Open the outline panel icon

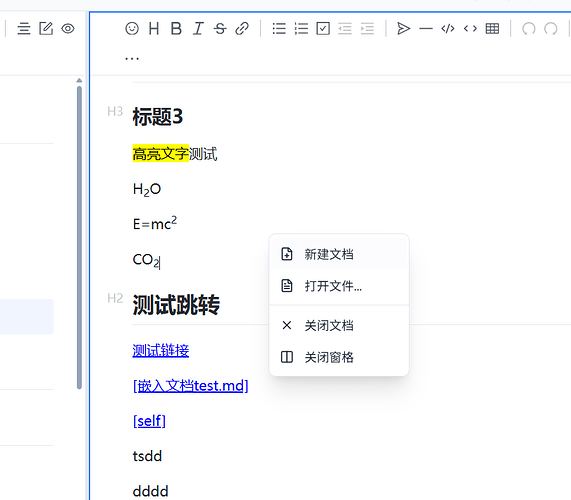tap(24, 28)
